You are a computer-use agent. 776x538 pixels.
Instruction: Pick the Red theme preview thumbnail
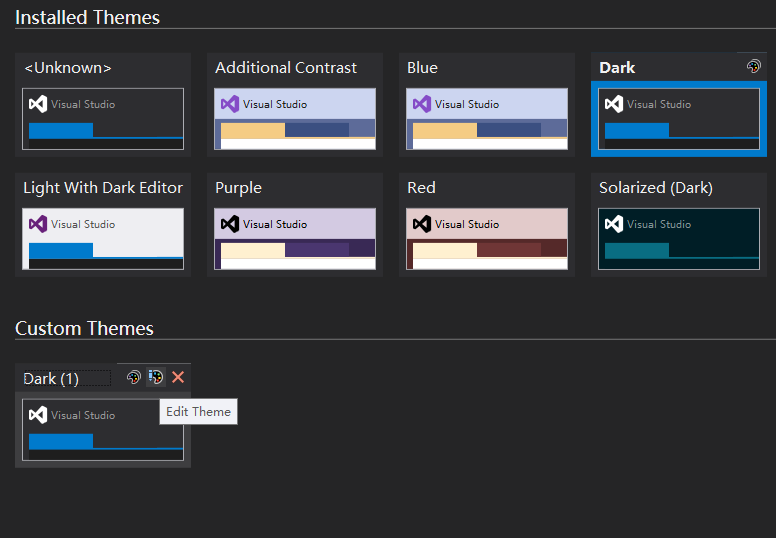pyautogui.click(x=486, y=239)
